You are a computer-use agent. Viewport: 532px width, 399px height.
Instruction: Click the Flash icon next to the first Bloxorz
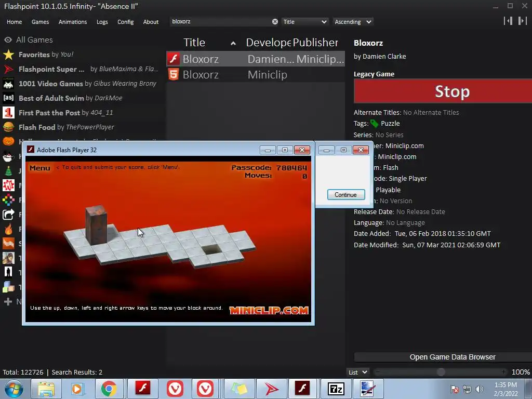[174, 59]
